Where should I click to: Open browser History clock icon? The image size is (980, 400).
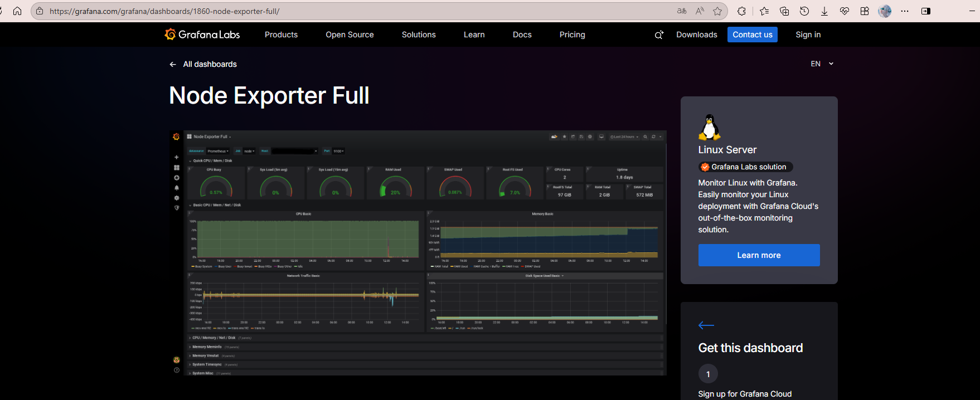coord(804,11)
